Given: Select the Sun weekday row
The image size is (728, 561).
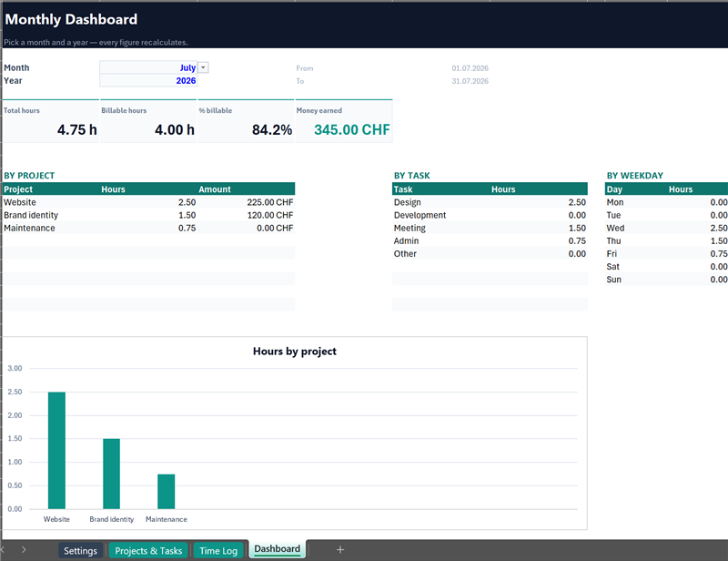Looking at the screenshot, I should pos(667,280).
